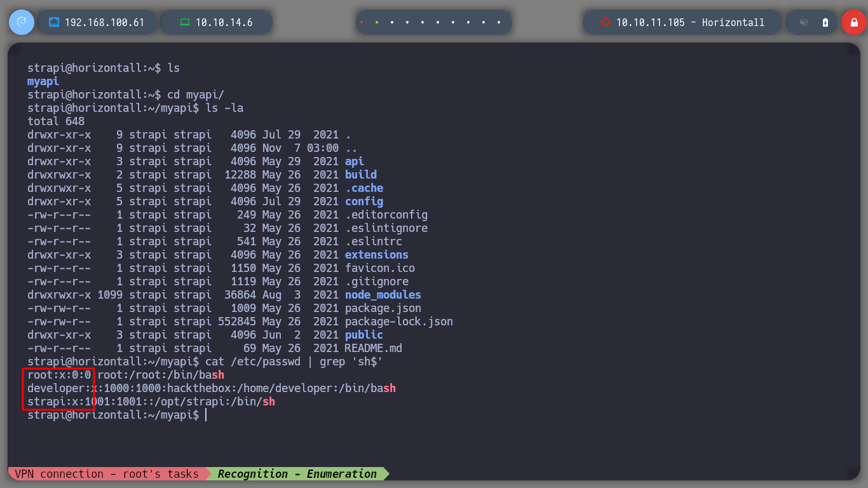Click the extensions directory name
This screenshot has width=868, height=488.
[x=377, y=255]
